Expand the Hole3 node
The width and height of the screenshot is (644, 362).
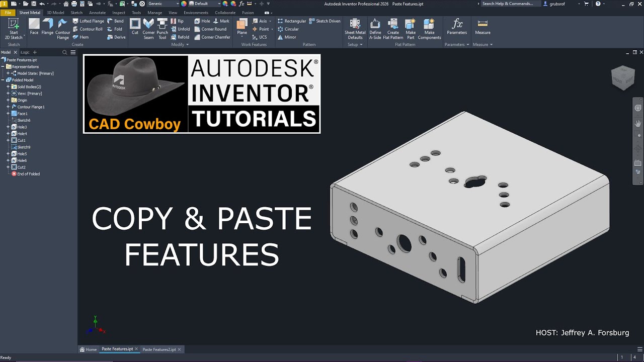(8, 127)
